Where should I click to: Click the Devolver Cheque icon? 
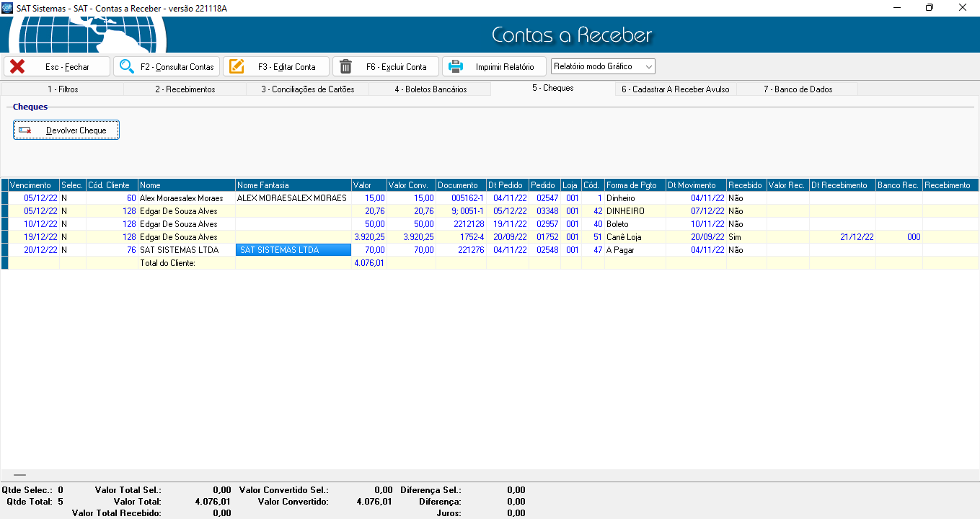pyautogui.click(x=25, y=130)
